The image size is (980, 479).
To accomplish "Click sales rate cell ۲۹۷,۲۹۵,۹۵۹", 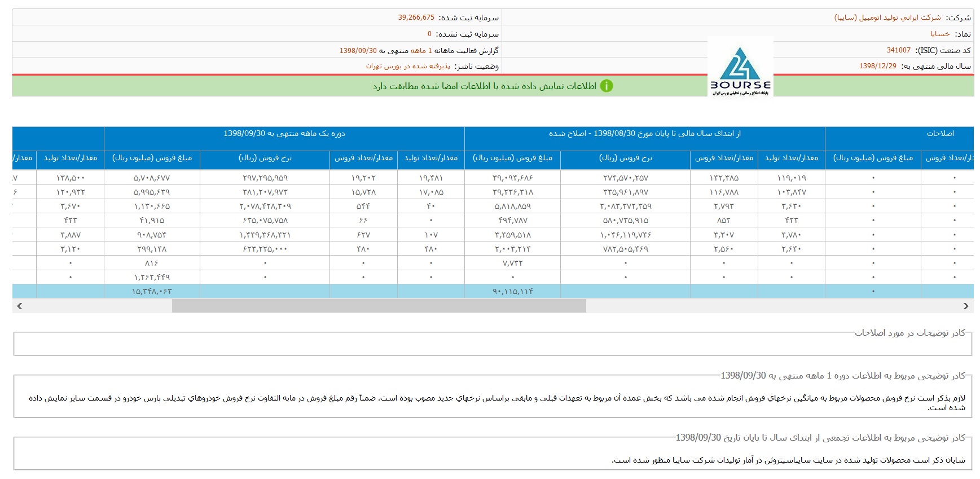I will (x=265, y=178).
